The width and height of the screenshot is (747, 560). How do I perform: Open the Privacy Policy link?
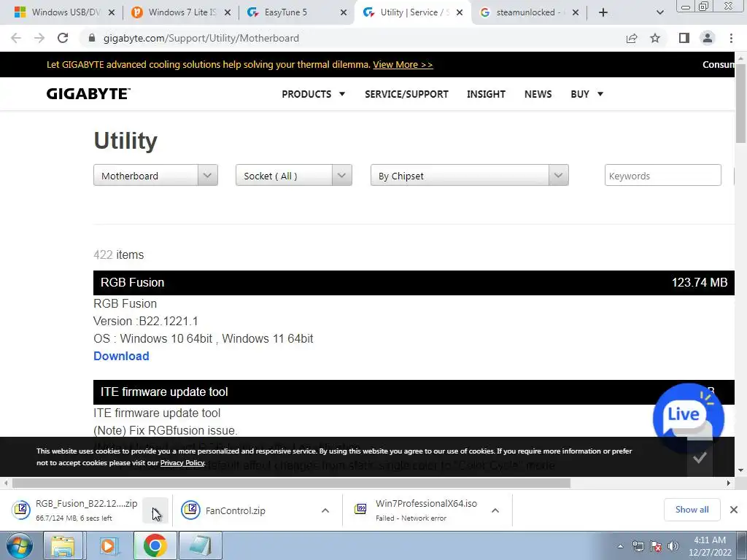(x=182, y=463)
